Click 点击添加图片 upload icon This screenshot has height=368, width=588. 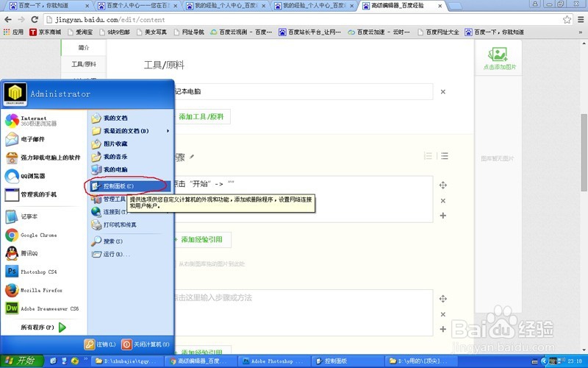(499, 59)
